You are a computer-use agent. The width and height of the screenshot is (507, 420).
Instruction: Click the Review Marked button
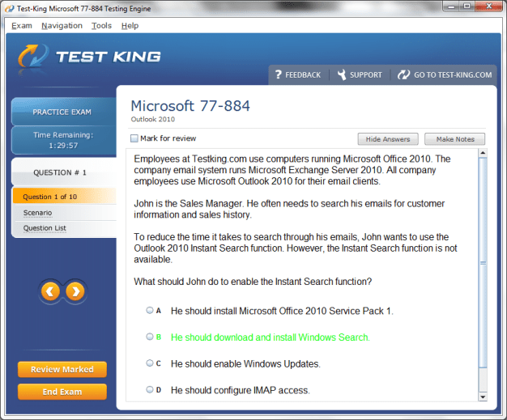click(62, 369)
